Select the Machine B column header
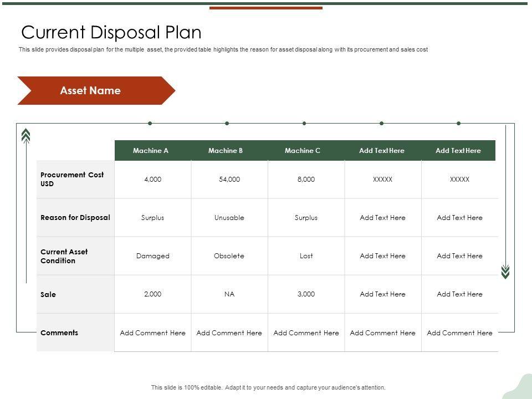The height and width of the screenshot is (399, 532). tap(226, 151)
